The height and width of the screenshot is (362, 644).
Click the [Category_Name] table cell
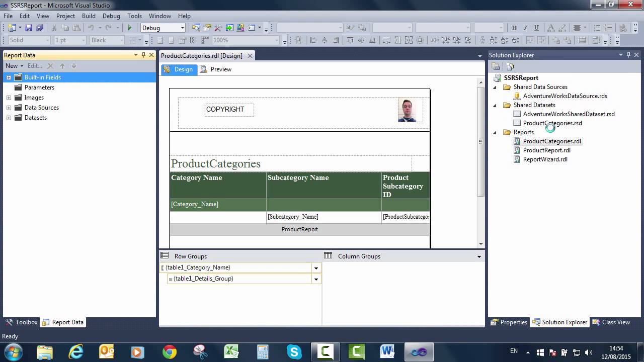click(218, 205)
